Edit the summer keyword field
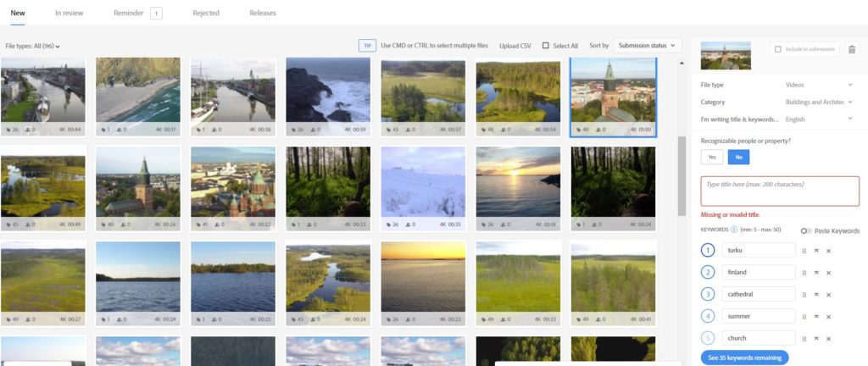The width and height of the screenshot is (868, 366). [x=759, y=316]
